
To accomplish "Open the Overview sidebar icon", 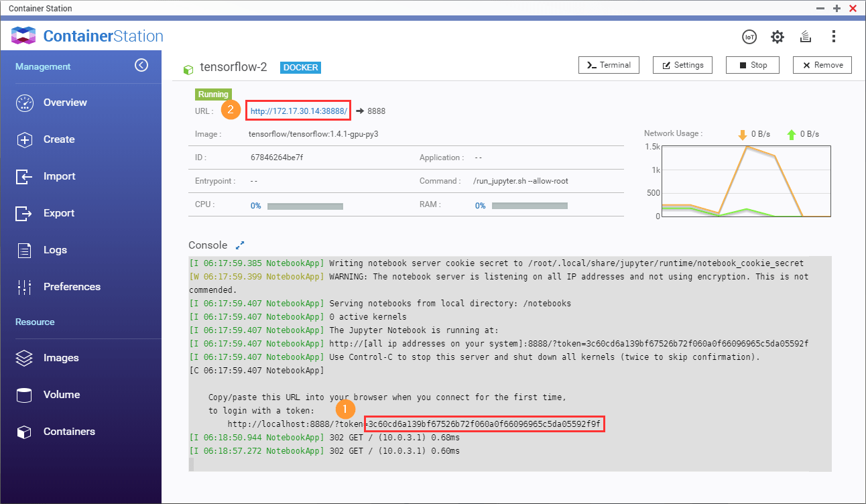I will [23, 102].
